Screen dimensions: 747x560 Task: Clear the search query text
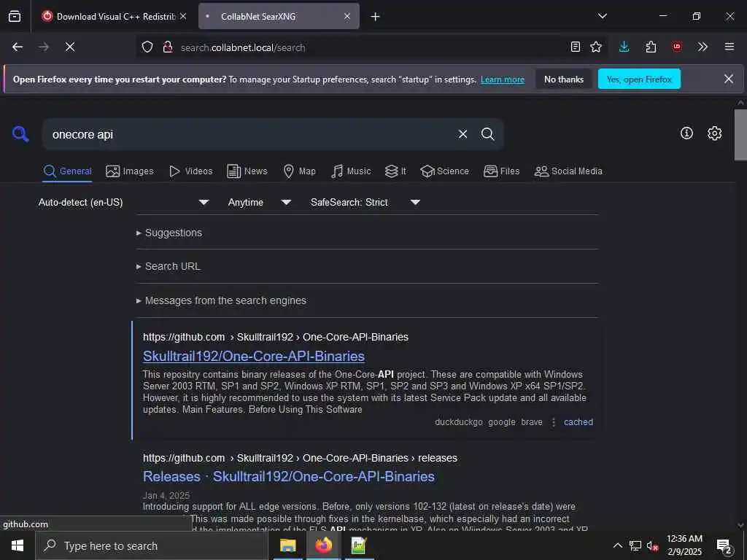pyautogui.click(x=462, y=134)
